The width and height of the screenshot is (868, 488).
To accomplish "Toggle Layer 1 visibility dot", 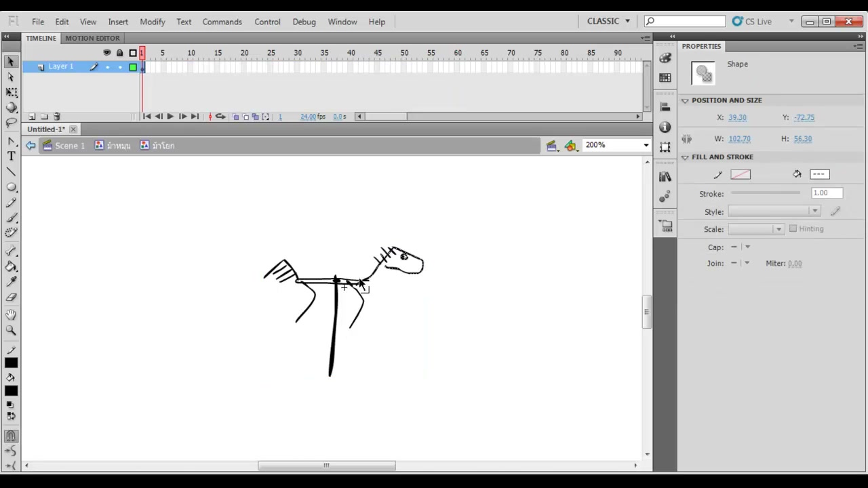I will pyautogui.click(x=107, y=67).
